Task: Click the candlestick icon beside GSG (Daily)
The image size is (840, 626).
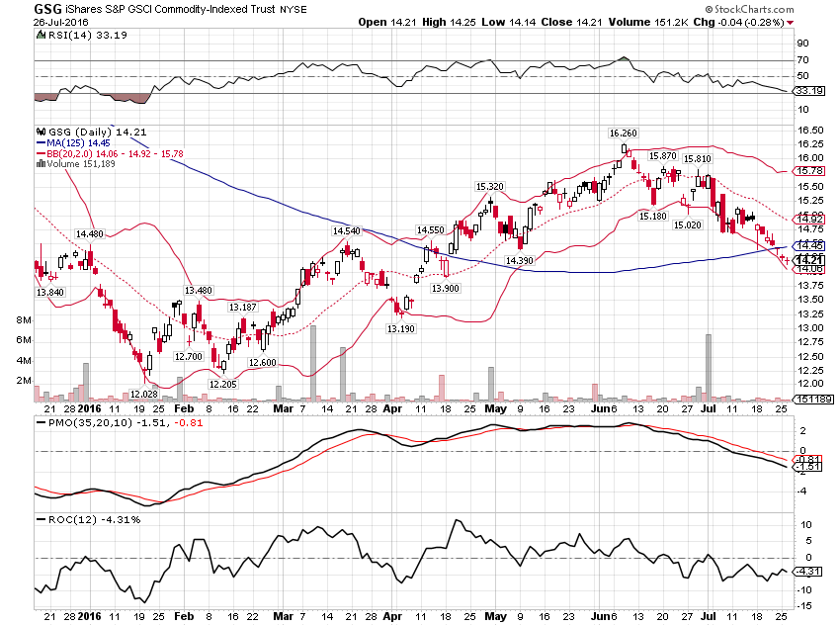Action: click(41, 132)
